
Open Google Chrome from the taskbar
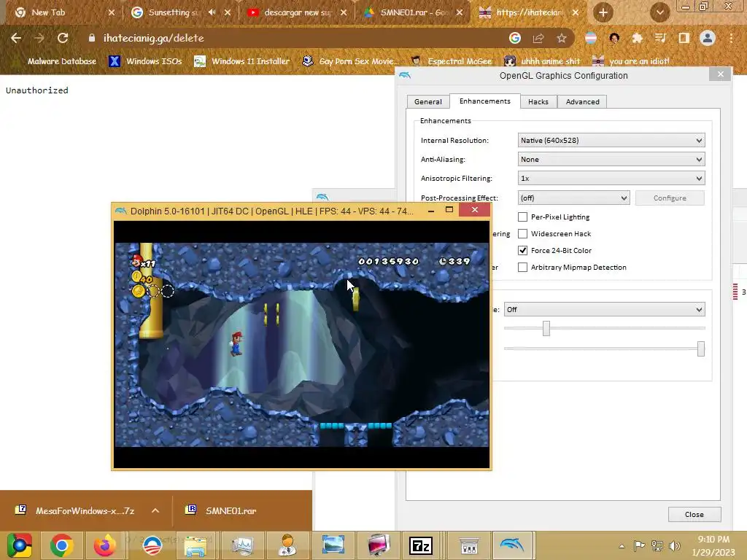[x=61, y=545]
